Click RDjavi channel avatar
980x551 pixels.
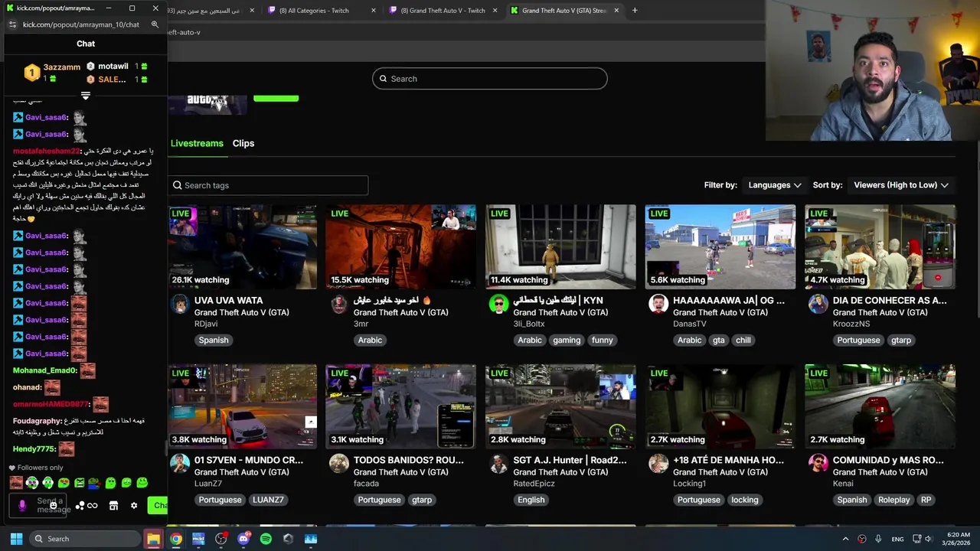click(x=180, y=305)
